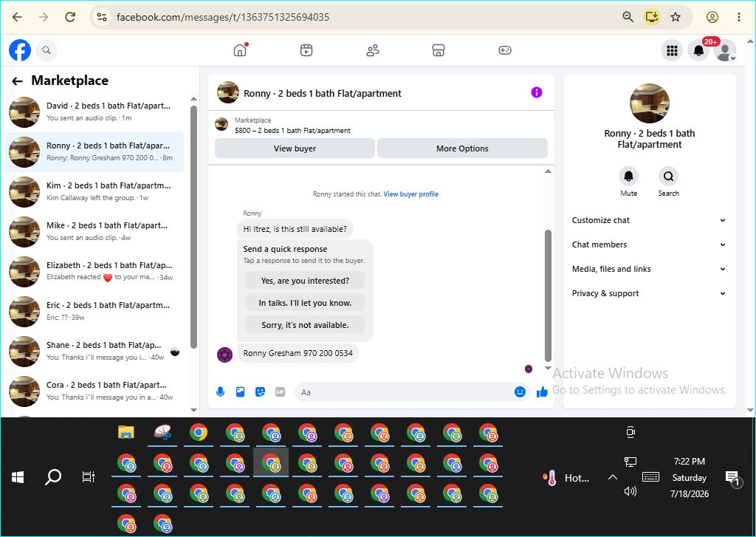
Task: Open Chrome zoom magnifier icon in address bar
Action: 628,18
